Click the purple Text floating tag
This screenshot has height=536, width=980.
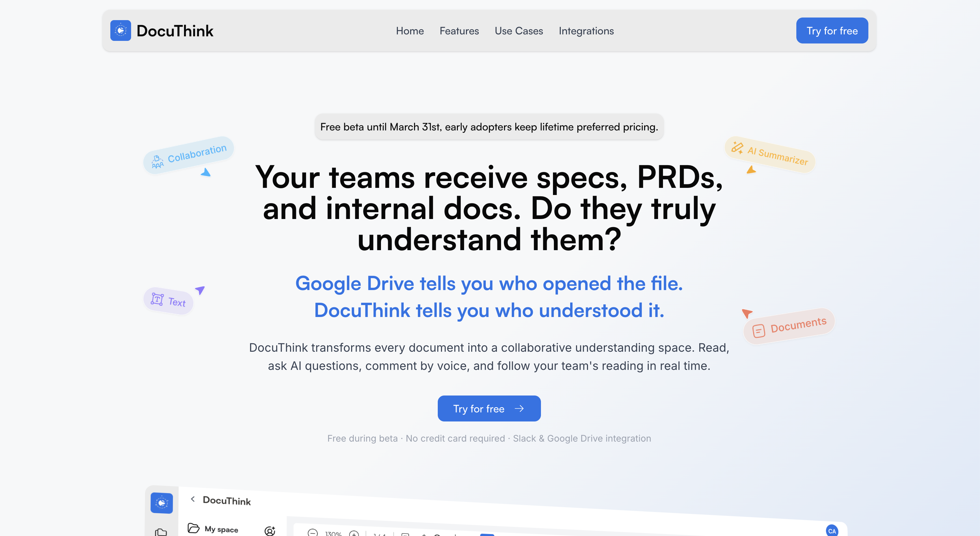(168, 300)
